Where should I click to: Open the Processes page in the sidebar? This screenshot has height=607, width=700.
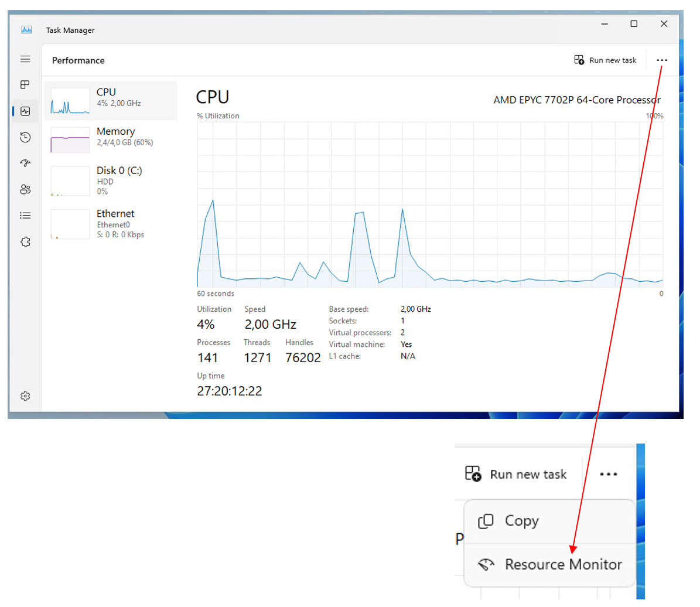click(x=25, y=85)
